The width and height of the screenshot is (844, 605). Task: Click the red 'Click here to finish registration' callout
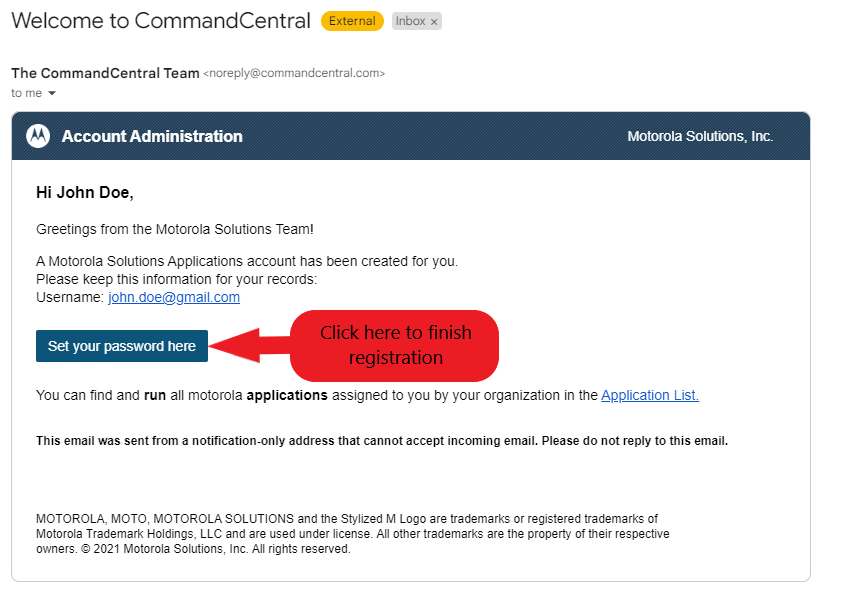[x=395, y=346]
